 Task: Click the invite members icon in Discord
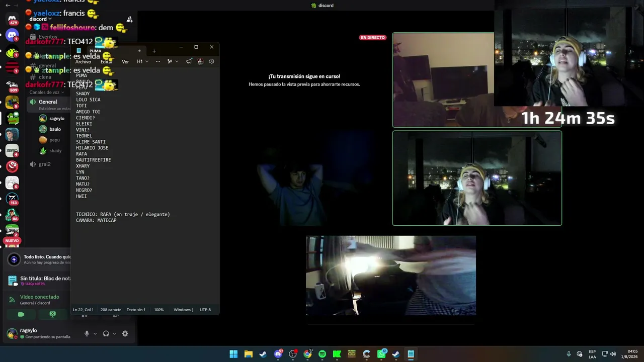coord(129,19)
